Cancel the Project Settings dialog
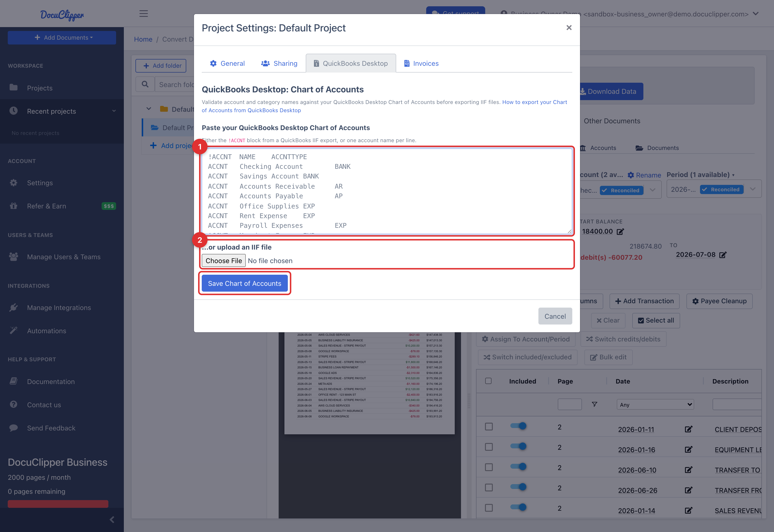Viewport: 774px width, 532px height. (x=555, y=316)
